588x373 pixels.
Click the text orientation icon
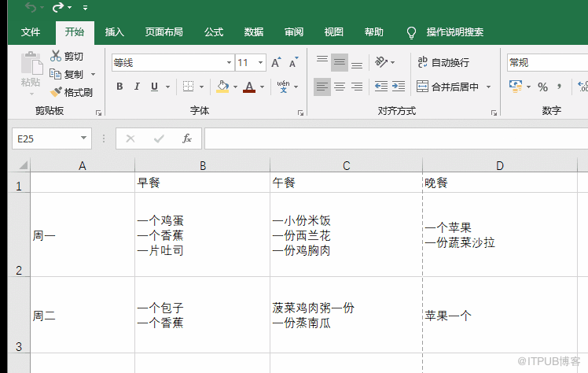click(381, 62)
